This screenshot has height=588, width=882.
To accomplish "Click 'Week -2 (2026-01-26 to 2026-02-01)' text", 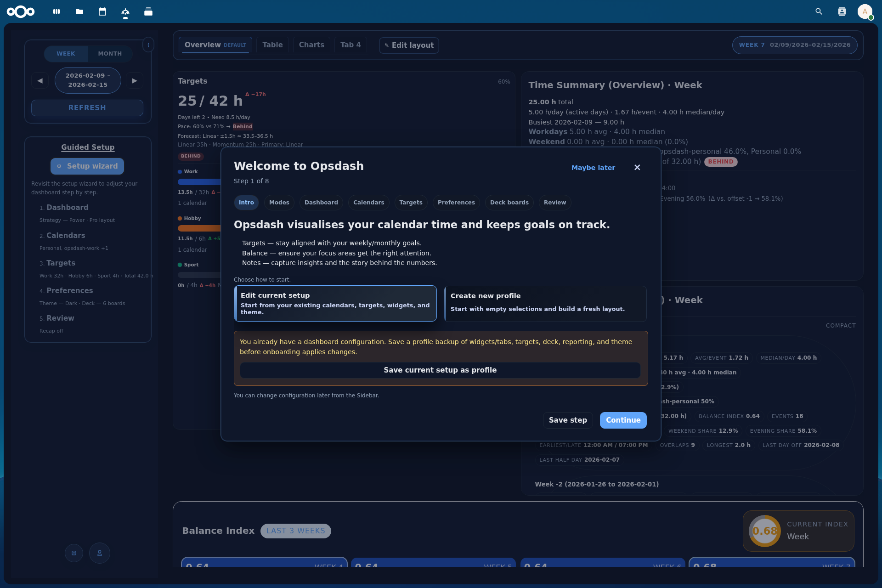I will pos(597,484).
